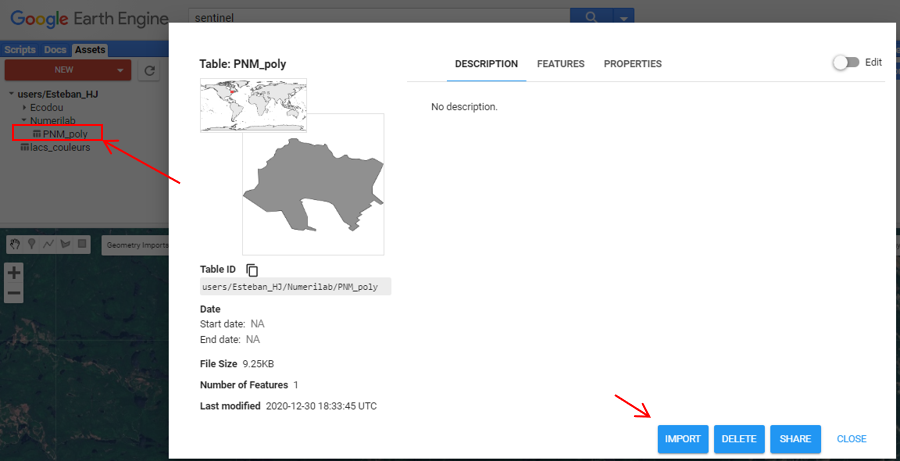900x461 pixels.
Task: Select the draw line map tool
Action: 49,245
